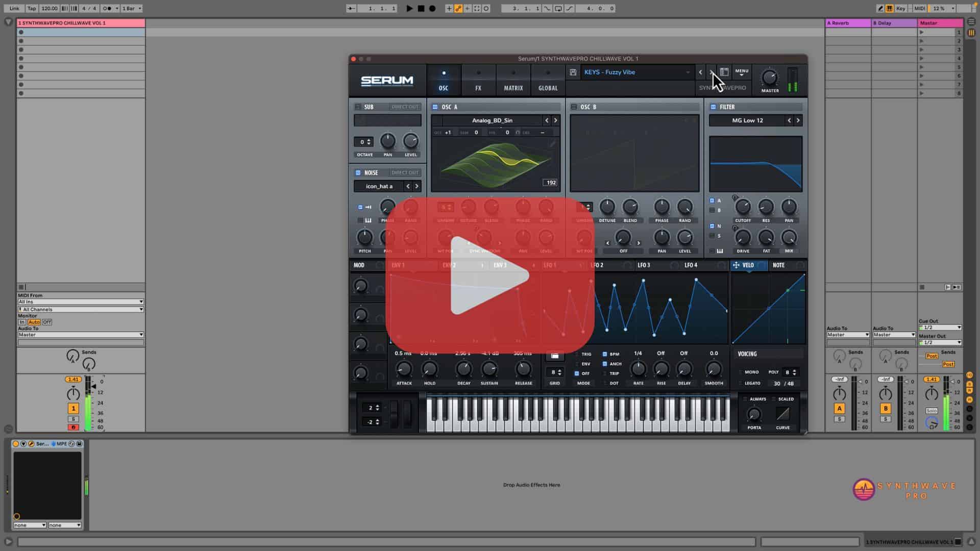
Task: Adjust the LFO GRID stepper
Action: coord(555,372)
